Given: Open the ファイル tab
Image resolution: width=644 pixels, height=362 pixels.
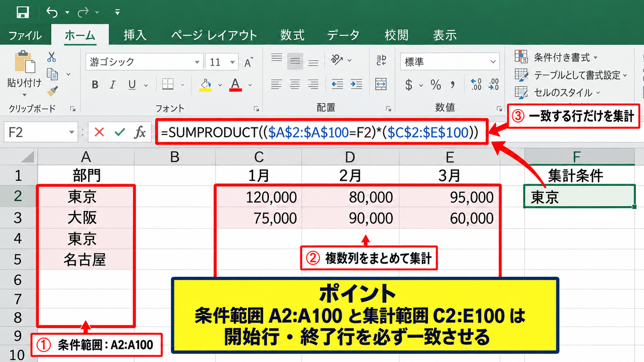Looking at the screenshot, I should tap(25, 35).
